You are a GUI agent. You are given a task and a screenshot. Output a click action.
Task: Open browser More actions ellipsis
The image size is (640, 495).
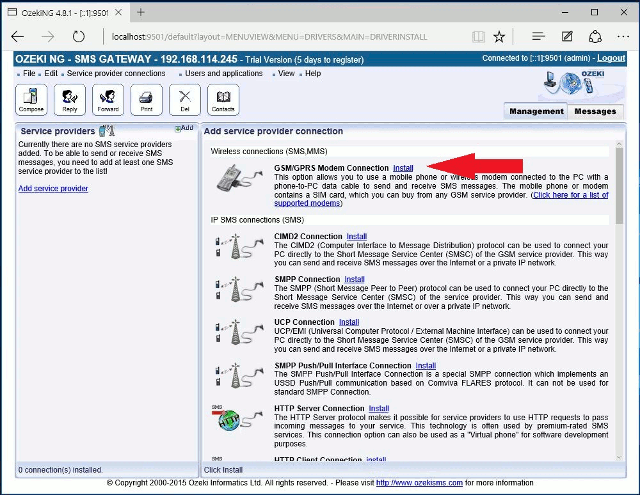tap(623, 37)
